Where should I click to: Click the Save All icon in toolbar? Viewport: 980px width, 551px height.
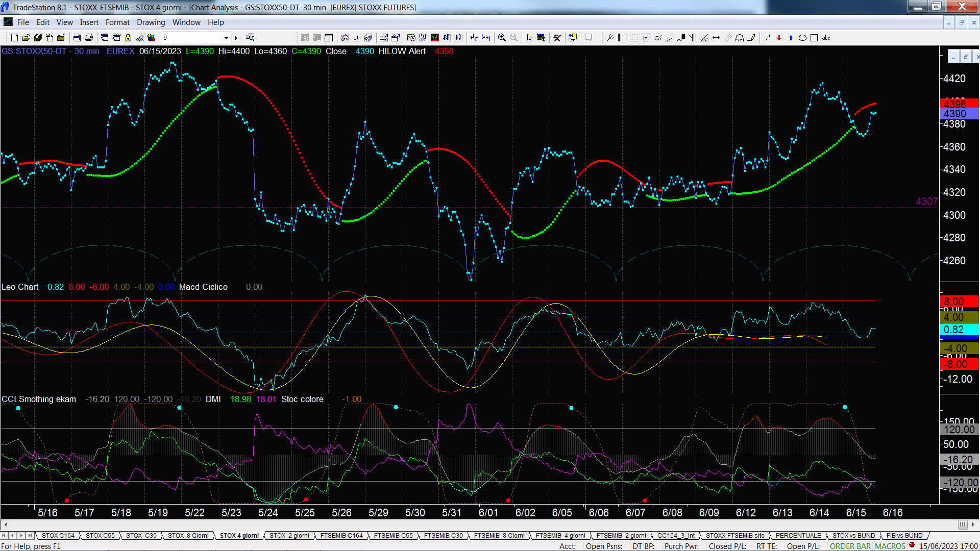38,38
